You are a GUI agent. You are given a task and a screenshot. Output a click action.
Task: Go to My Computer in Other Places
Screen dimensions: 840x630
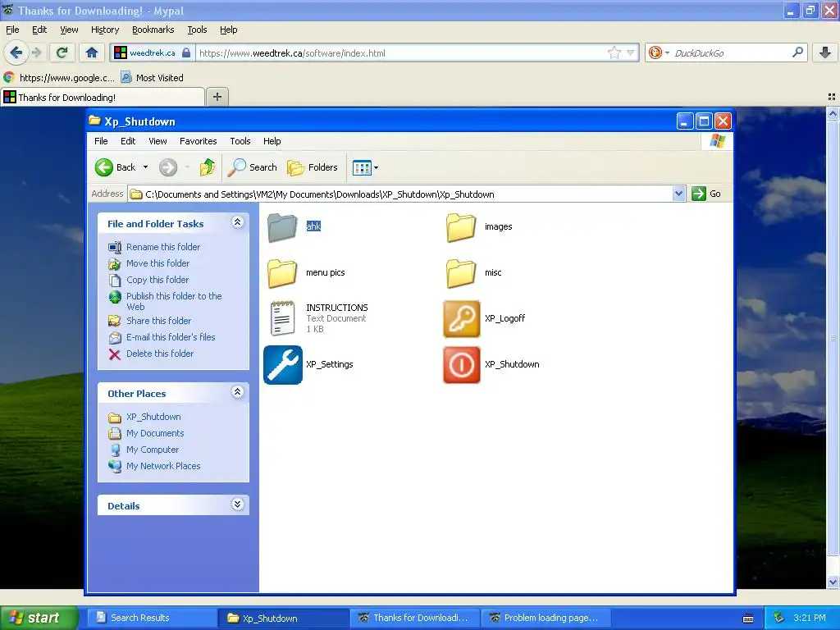[x=152, y=450]
